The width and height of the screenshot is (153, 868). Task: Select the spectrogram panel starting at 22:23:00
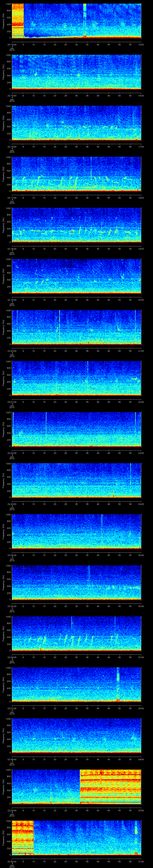77,481
